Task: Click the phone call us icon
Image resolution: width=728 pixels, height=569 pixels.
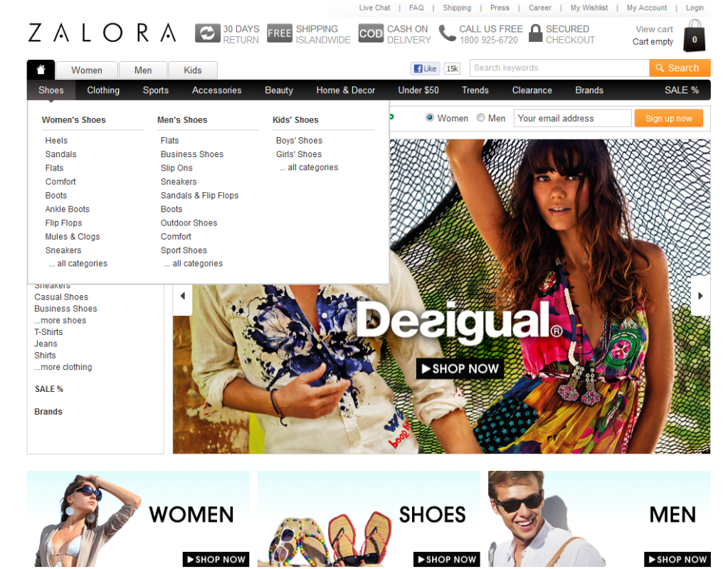Action: click(448, 33)
